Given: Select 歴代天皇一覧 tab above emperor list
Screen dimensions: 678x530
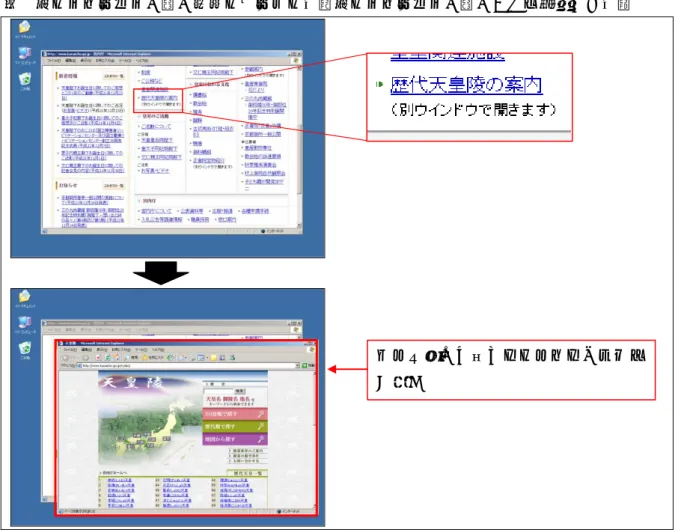Looking at the screenshot, I should [247, 473].
